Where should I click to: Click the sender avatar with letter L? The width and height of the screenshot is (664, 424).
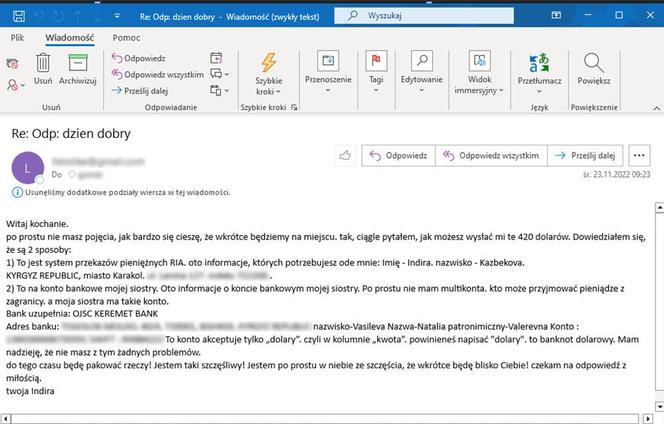tap(28, 168)
